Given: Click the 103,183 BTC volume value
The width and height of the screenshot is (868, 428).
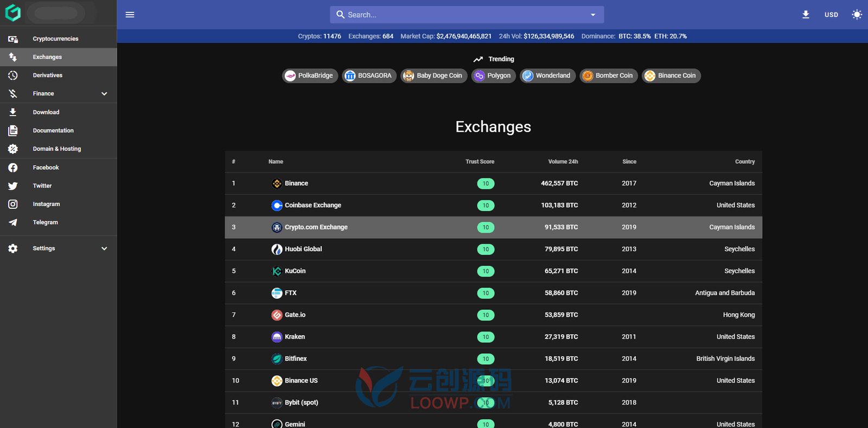Looking at the screenshot, I should [559, 205].
